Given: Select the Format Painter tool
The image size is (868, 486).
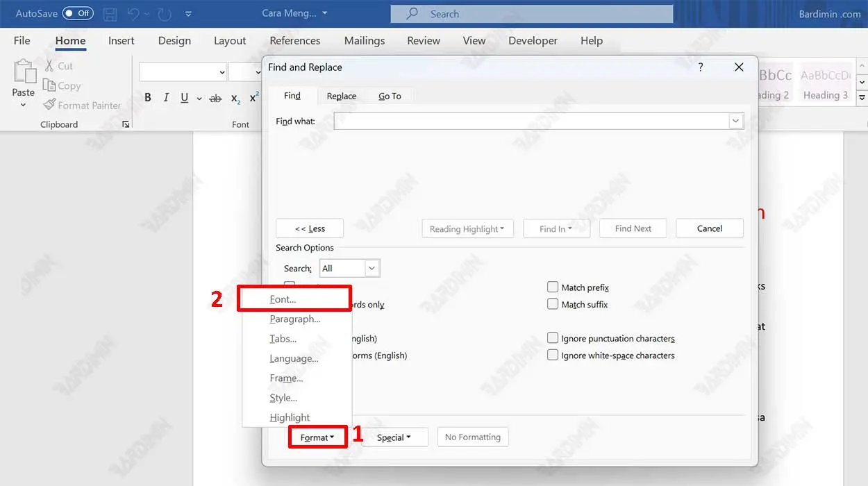Looking at the screenshot, I should tap(82, 106).
